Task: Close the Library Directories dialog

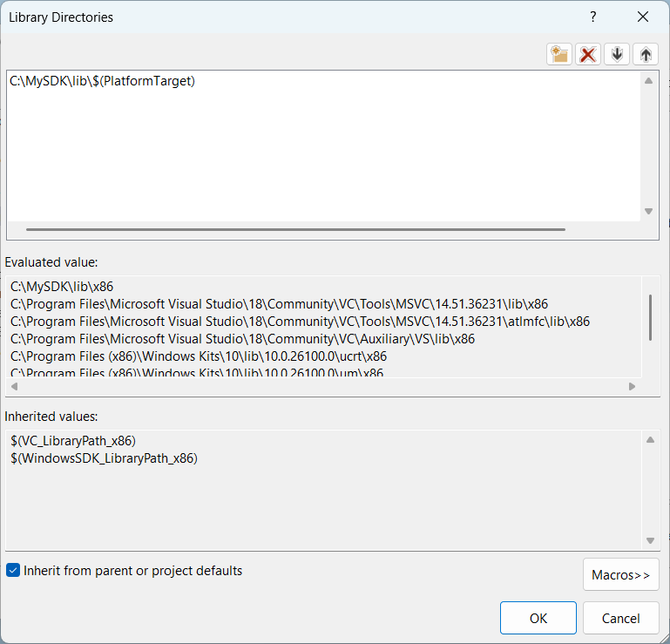Action: point(643,17)
